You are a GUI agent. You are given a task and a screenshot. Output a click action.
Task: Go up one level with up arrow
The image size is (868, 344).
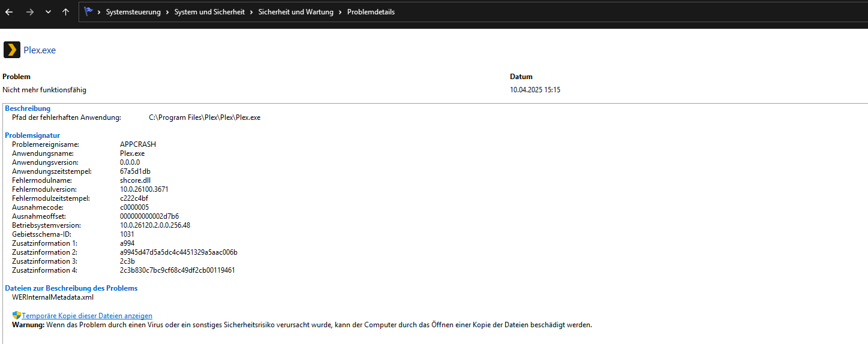click(x=65, y=12)
